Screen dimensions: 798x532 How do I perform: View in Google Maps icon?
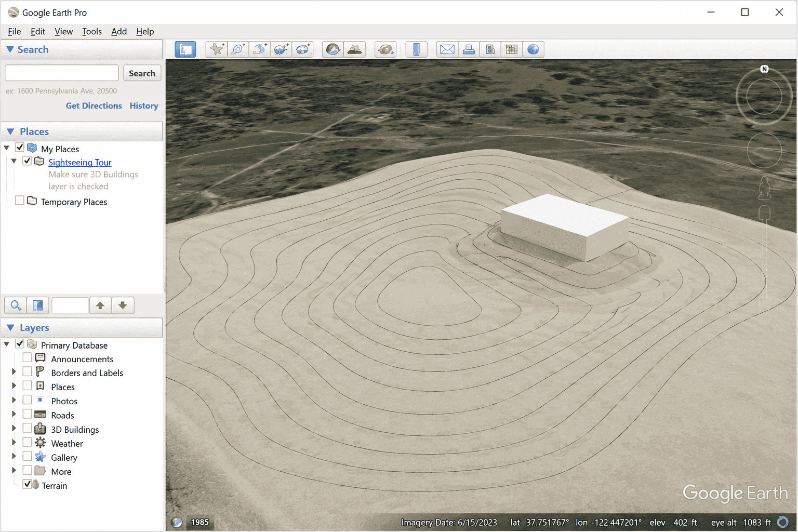[512, 49]
